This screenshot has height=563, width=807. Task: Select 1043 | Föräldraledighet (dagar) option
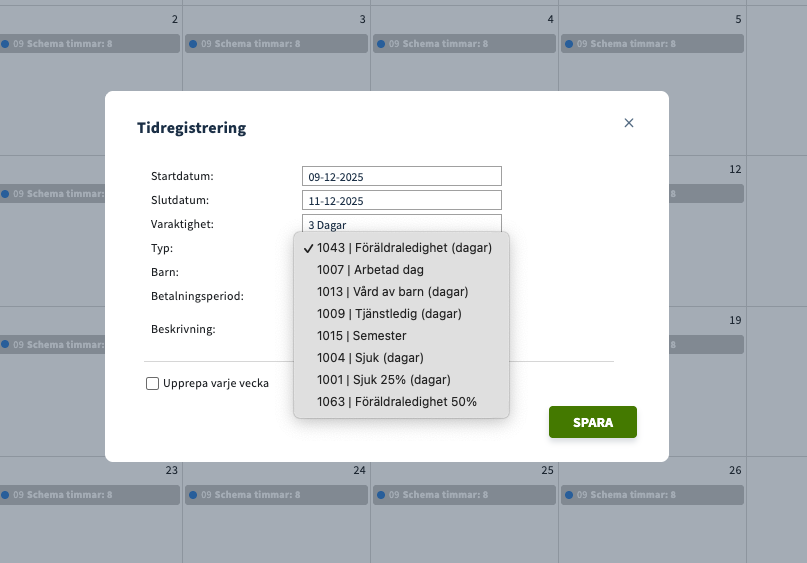403,248
